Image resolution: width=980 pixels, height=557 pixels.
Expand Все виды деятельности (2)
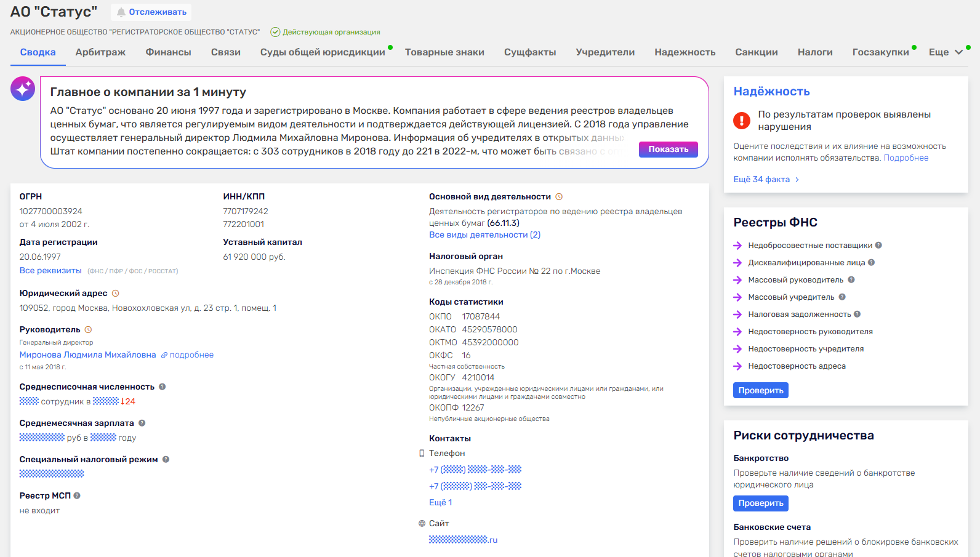pyautogui.click(x=484, y=235)
